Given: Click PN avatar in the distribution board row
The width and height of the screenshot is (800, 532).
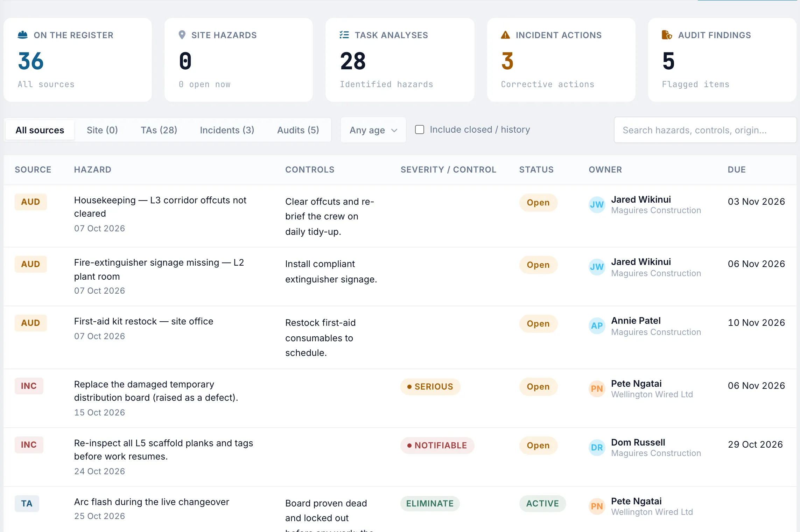Looking at the screenshot, I should [597, 389].
